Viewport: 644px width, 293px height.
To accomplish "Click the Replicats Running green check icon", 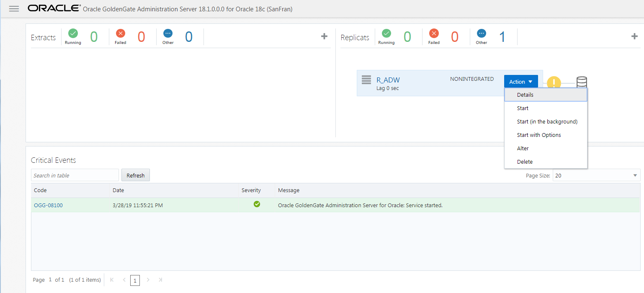I will click(x=386, y=33).
